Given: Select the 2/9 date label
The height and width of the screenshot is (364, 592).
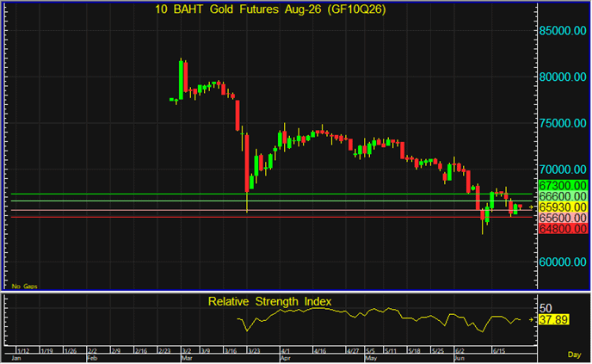Looking at the screenshot, I should 115,351.
